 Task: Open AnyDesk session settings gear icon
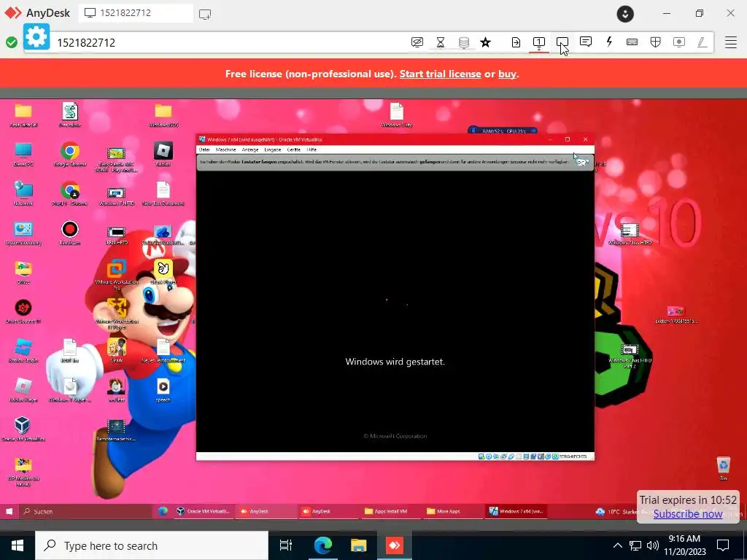point(36,37)
